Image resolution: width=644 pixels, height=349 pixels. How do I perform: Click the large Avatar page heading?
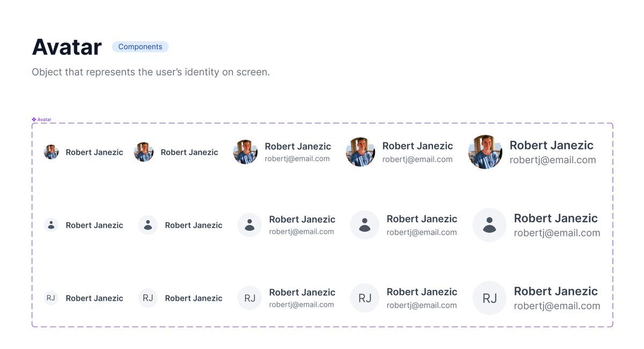pos(67,47)
